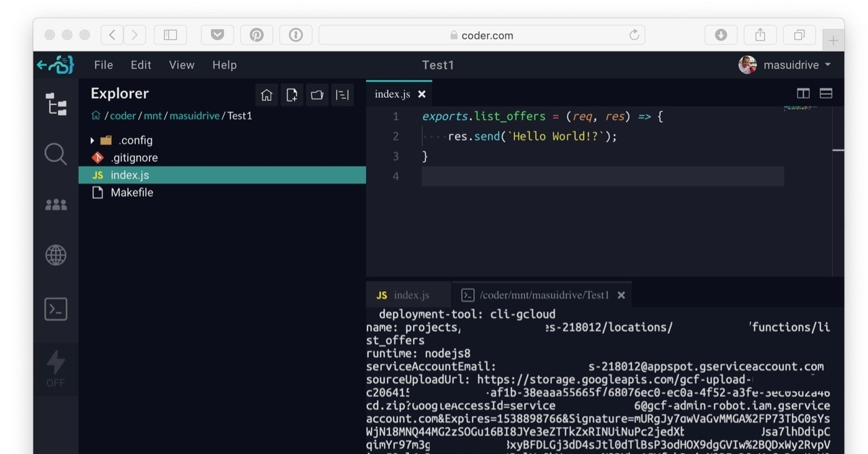
Task: Click 'deployment-tool: cli-gcloud' terminal line
Action: click(467, 314)
